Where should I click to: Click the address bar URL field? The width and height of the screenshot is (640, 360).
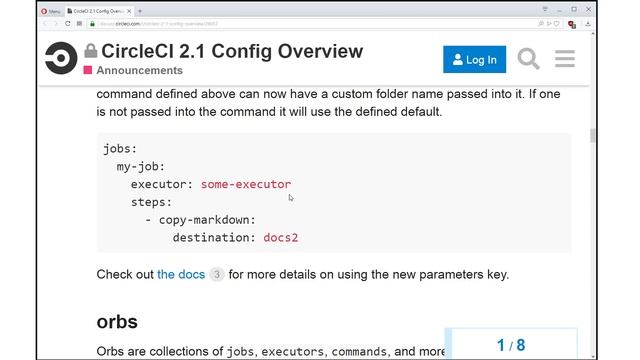pyautogui.click(x=310, y=24)
